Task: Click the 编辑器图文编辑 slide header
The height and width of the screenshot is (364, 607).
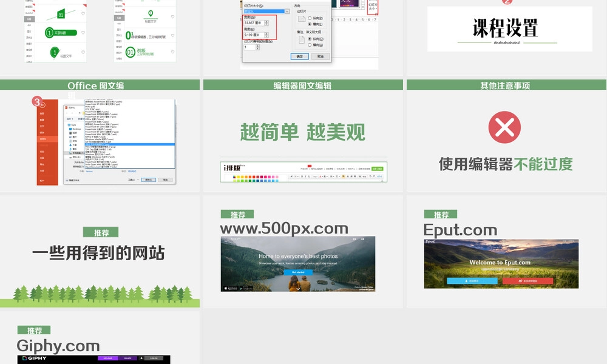Action: tap(303, 85)
